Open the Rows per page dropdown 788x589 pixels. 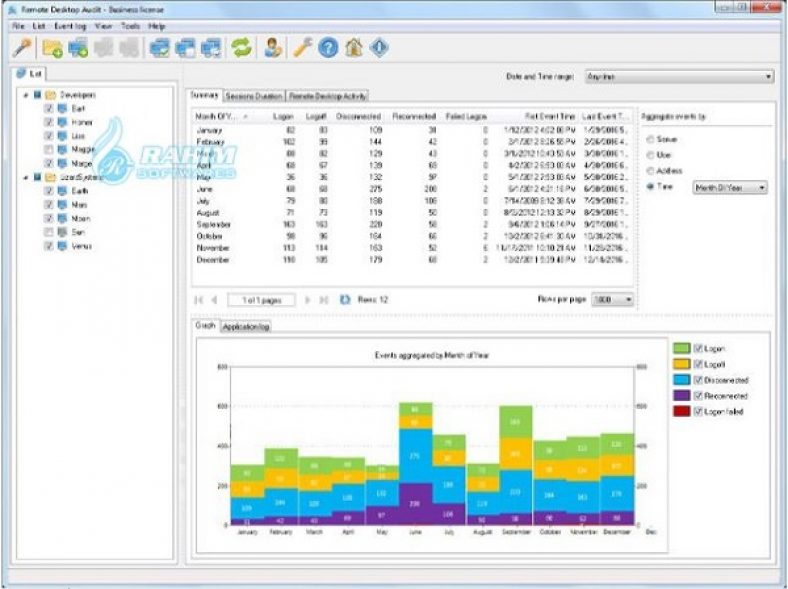(x=613, y=299)
